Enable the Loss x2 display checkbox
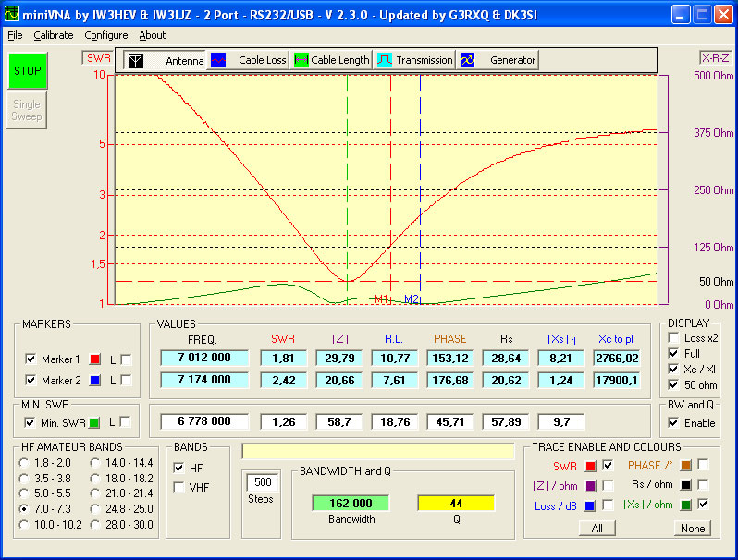This screenshot has width=738, height=560. point(671,338)
